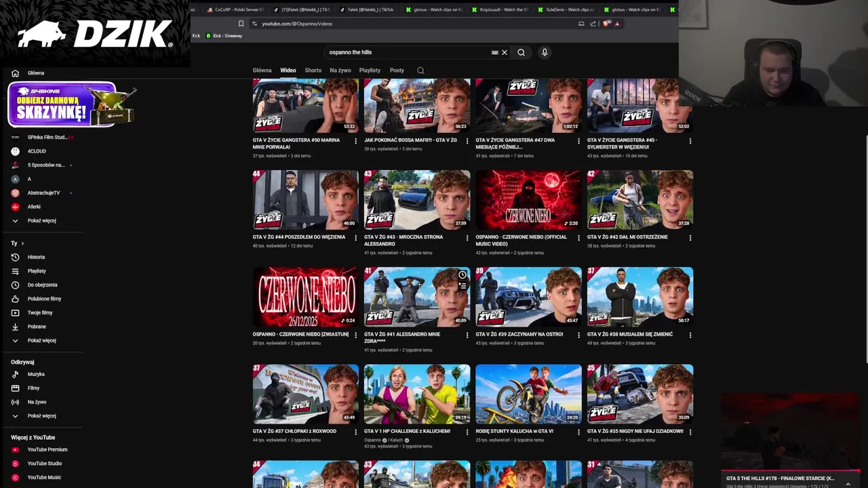Open Kick - Giveaway bookmark
Viewport: 868px width, 488px height.
click(223, 36)
